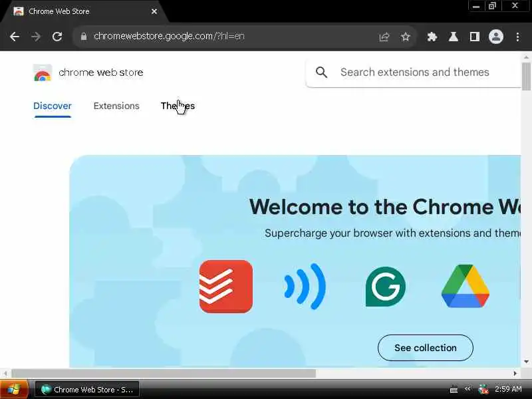This screenshot has width=532, height=399.
Task: Click the horizontal scrollbar left arrow
Action: tap(5, 373)
